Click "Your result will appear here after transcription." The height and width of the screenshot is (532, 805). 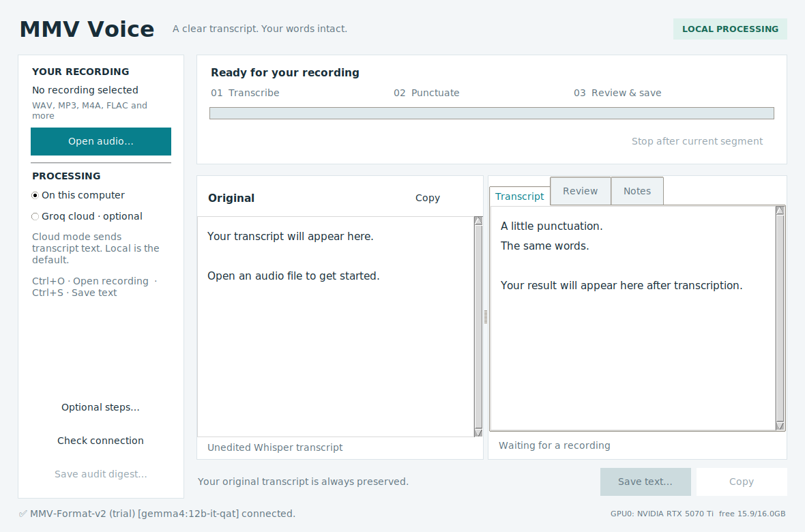point(621,286)
